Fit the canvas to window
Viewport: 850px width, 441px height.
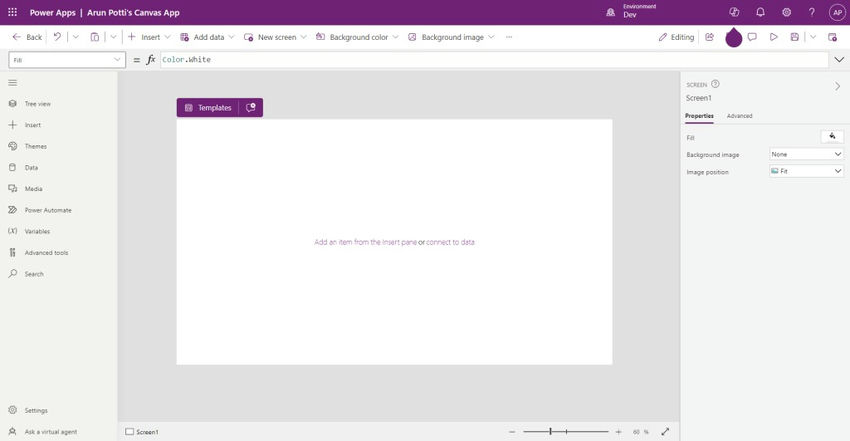pyautogui.click(x=665, y=432)
